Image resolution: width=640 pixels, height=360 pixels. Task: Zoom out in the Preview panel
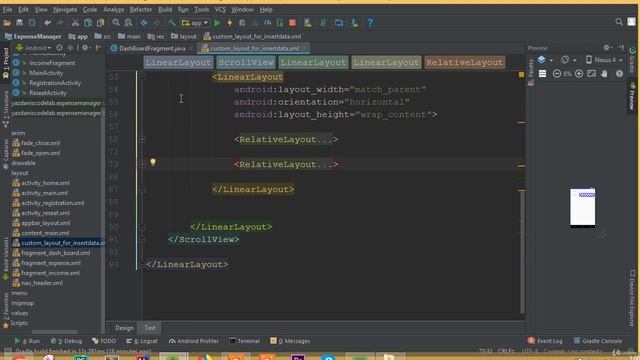tap(557, 73)
